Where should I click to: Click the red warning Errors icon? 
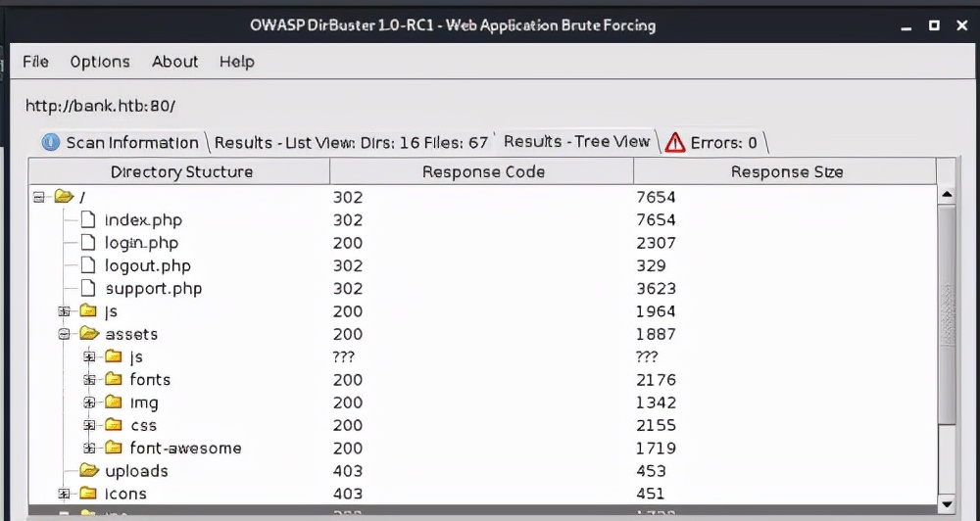(674, 143)
